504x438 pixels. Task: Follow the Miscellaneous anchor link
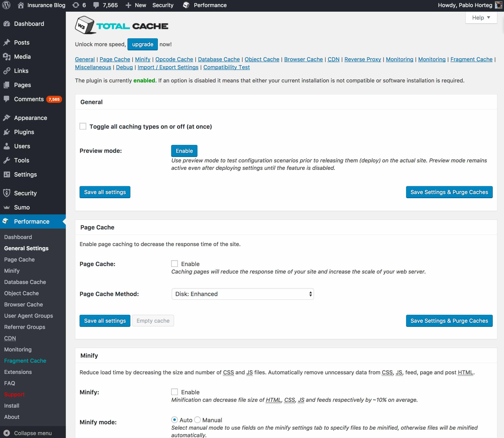93,67
